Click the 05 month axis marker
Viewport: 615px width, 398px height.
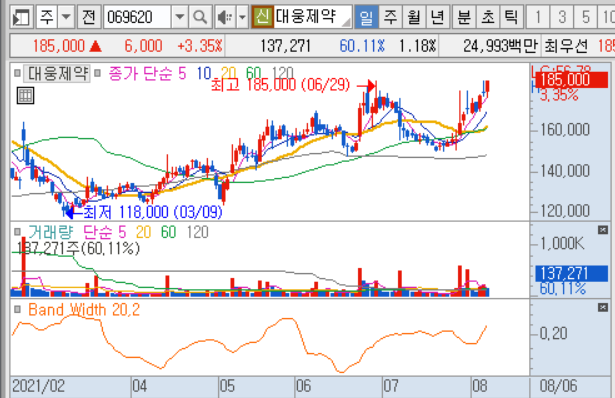[227, 386]
